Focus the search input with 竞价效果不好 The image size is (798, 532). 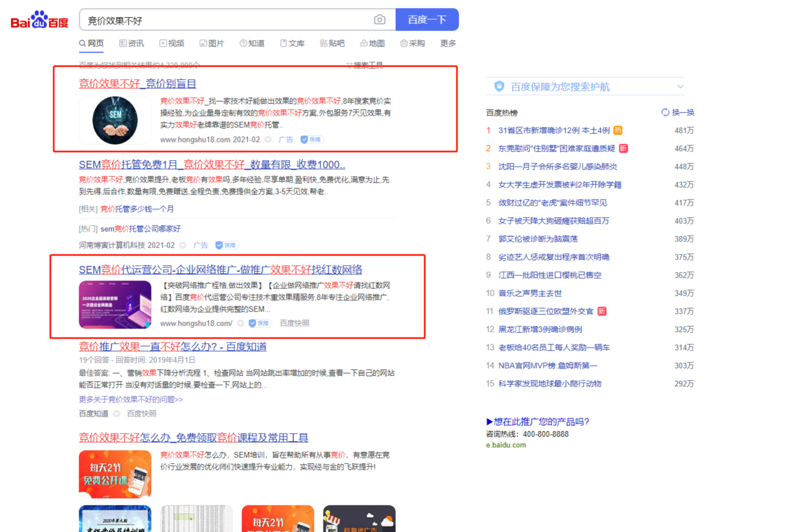[x=226, y=20]
